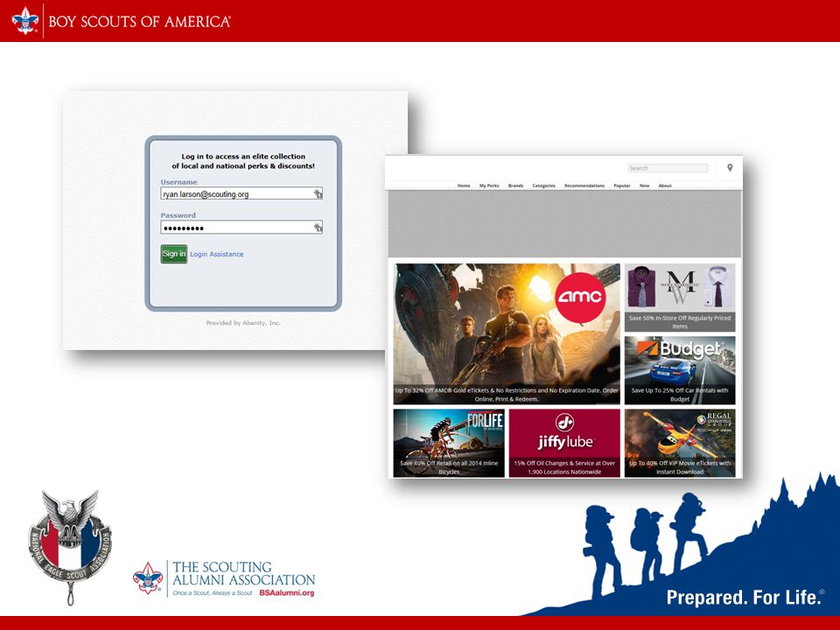Click 'Once a Scout, Always a Scout' tagline

[212, 593]
